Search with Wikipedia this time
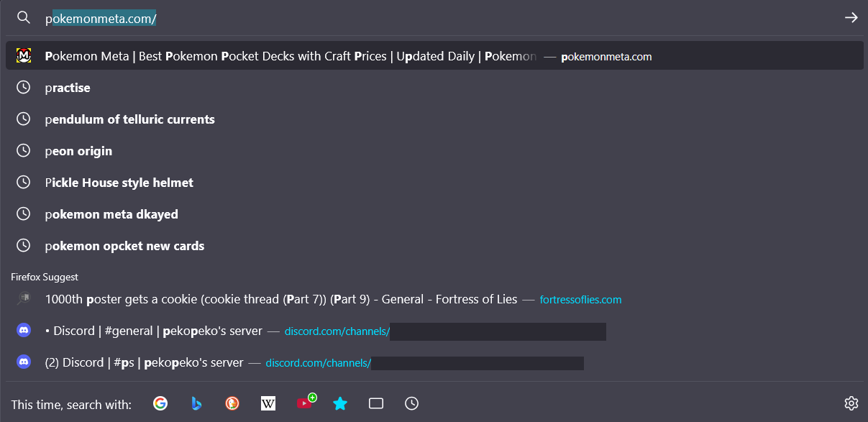 pos(268,403)
